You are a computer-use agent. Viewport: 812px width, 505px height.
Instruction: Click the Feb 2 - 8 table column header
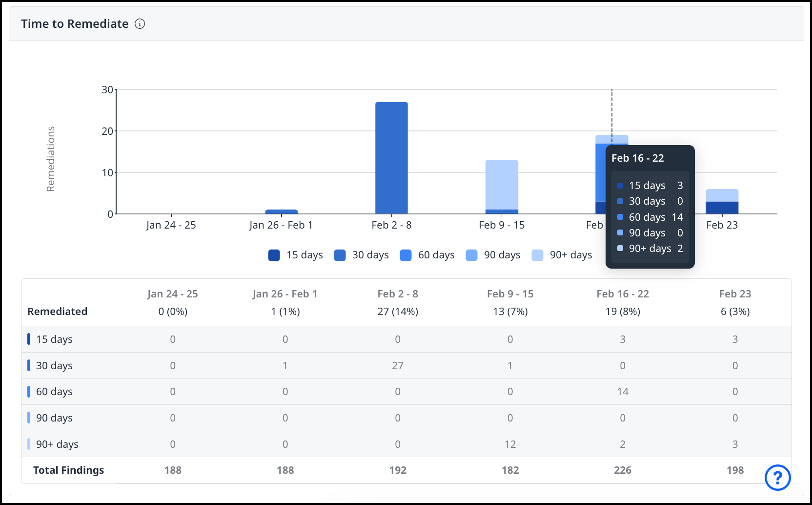tap(398, 294)
